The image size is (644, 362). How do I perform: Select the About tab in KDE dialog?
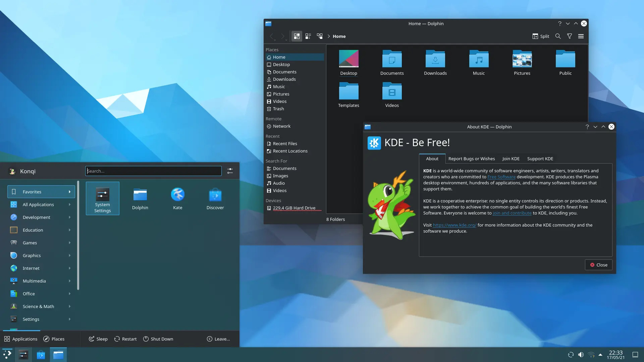[432, 158]
